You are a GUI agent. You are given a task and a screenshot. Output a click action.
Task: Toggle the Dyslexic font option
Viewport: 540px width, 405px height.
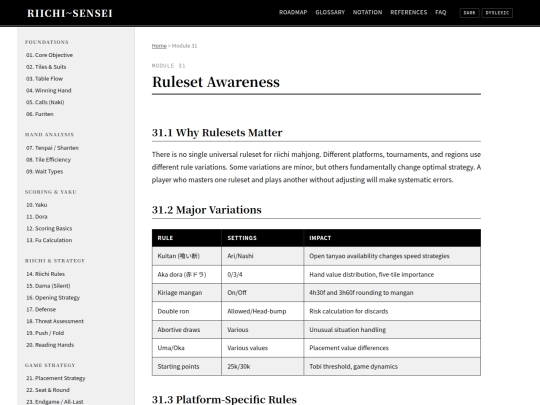tap(497, 13)
